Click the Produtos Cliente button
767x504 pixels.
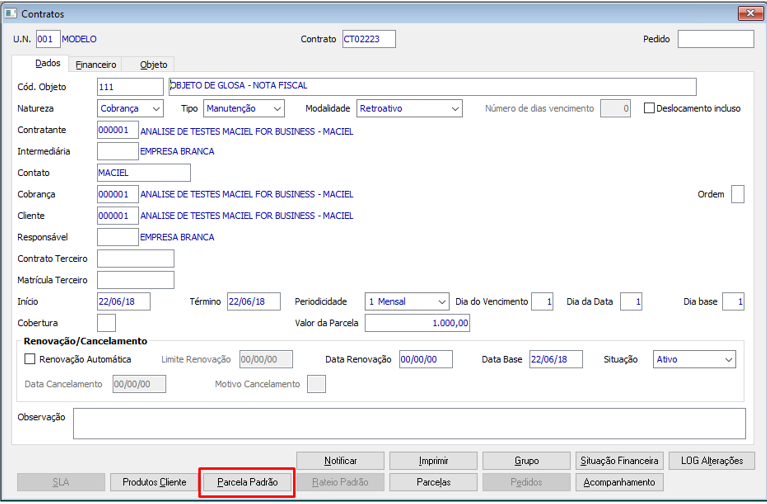coord(154,482)
